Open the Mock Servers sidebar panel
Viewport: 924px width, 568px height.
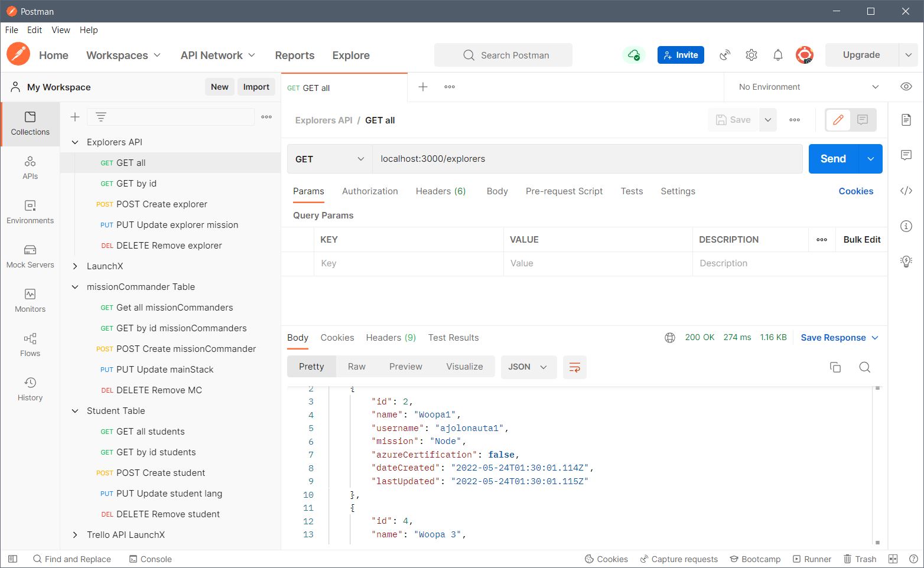tap(30, 257)
